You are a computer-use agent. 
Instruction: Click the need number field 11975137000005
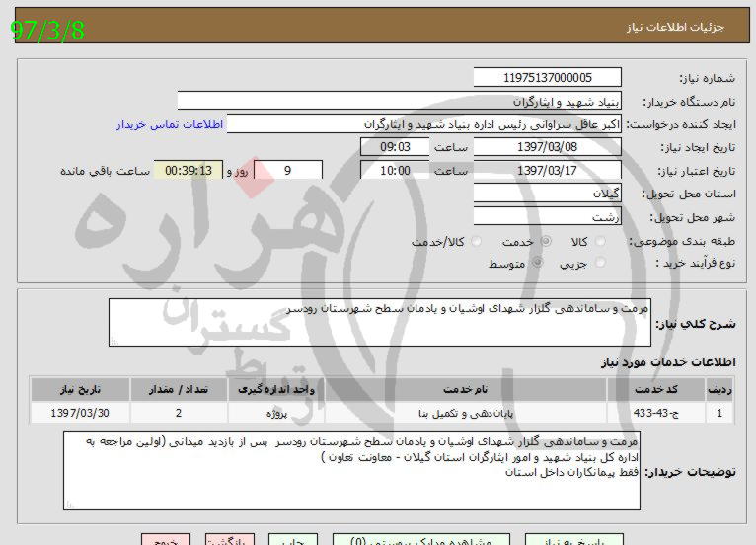(x=547, y=78)
